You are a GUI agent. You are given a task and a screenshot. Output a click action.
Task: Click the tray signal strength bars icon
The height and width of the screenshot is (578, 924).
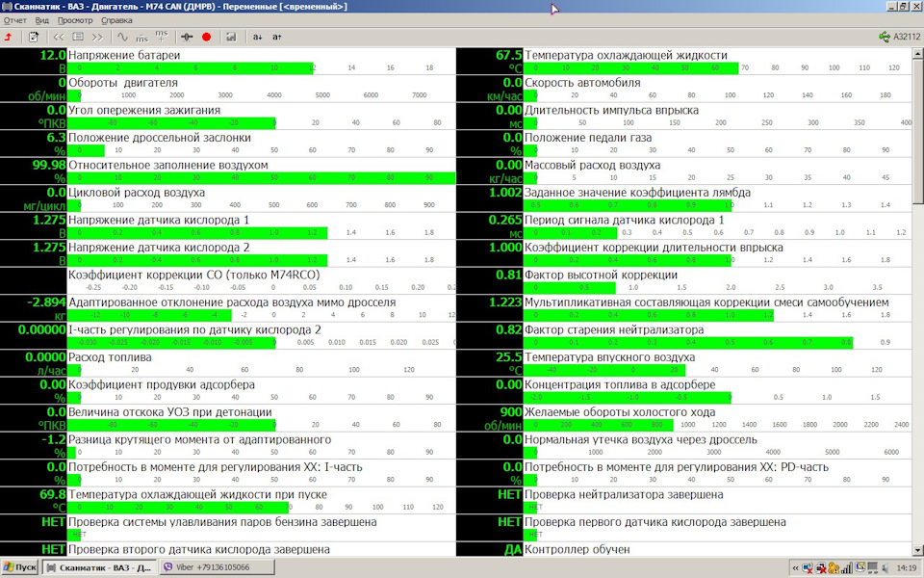click(x=847, y=568)
